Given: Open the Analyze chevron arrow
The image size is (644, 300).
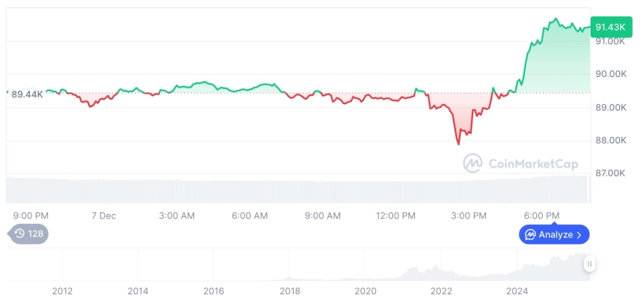Looking at the screenshot, I should click(579, 235).
